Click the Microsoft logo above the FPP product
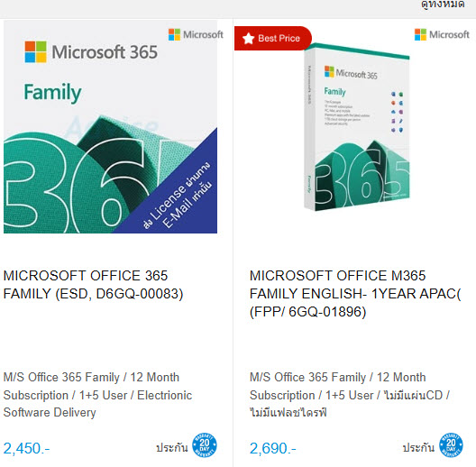The width and height of the screenshot is (476, 467). [x=442, y=34]
